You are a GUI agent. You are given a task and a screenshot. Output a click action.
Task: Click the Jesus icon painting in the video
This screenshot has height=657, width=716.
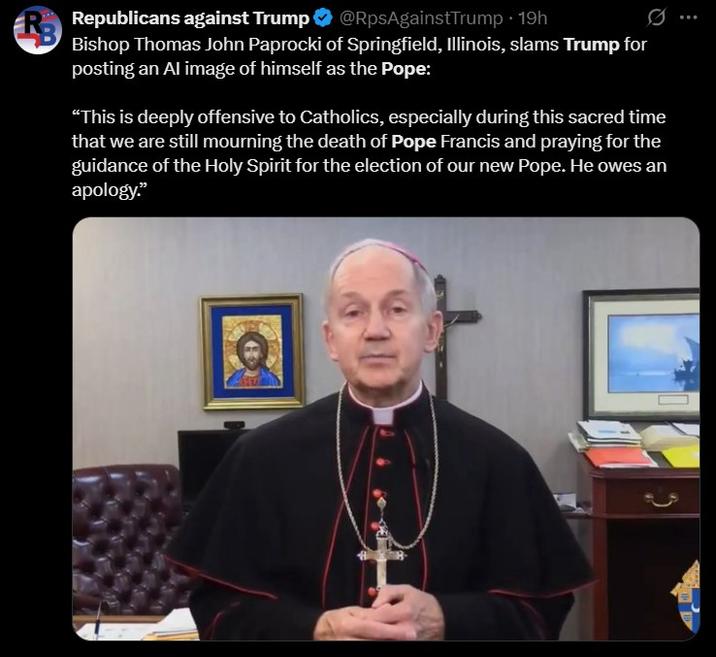tap(253, 352)
